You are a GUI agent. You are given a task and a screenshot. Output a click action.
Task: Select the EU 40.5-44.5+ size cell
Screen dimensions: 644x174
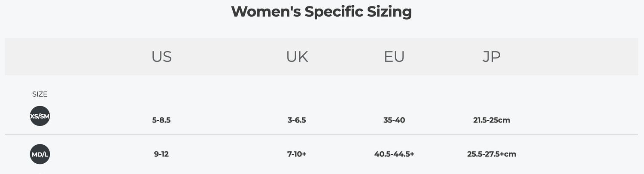[394, 154]
